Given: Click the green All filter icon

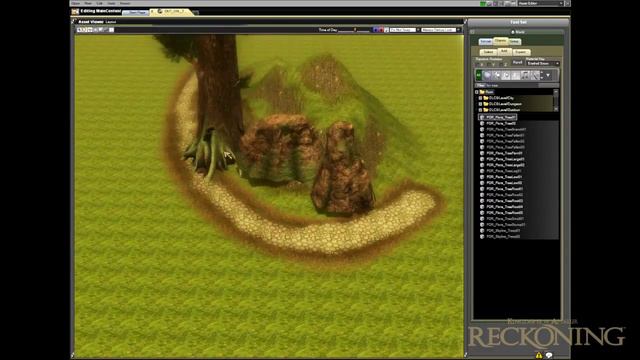Looking at the screenshot, I should click(x=479, y=75).
